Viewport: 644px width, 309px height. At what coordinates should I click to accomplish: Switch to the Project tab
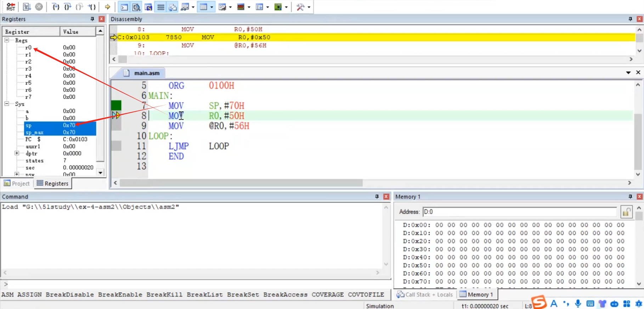[17, 183]
